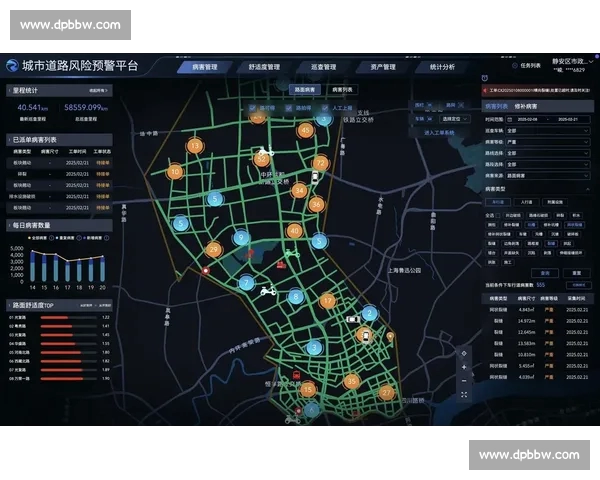Image resolution: width=600 pixels, height=480 pixels.
Task: Click the orange cluster marker numbered 72
Action: click(x=320, y=162)
